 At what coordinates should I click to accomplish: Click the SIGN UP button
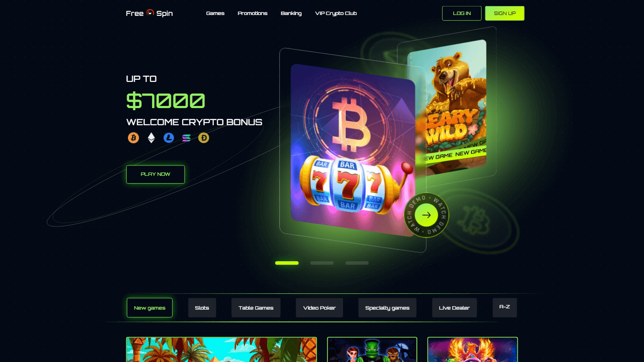(505, 13)
